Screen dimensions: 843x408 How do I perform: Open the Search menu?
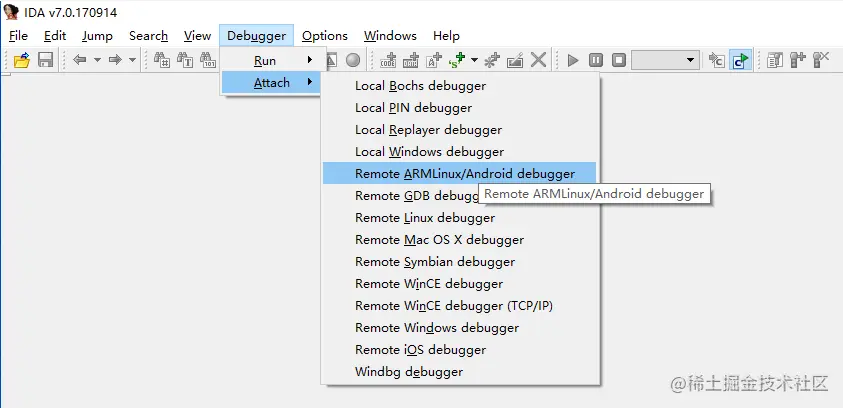pyautogui.click(x=148, y=35)
